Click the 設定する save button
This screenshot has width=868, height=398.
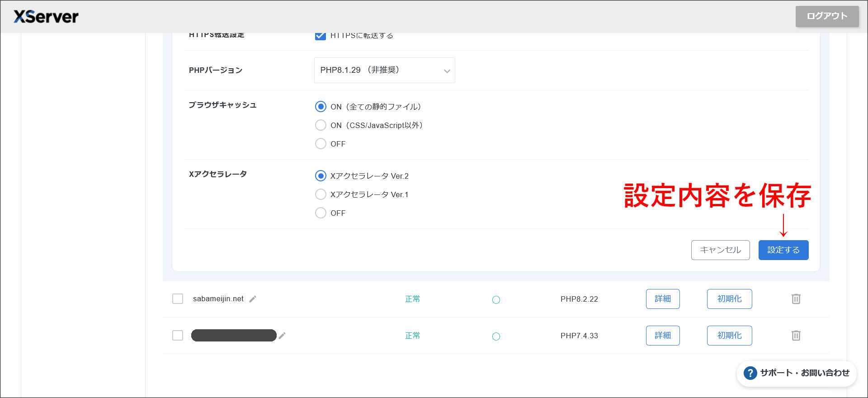point(783,250)
